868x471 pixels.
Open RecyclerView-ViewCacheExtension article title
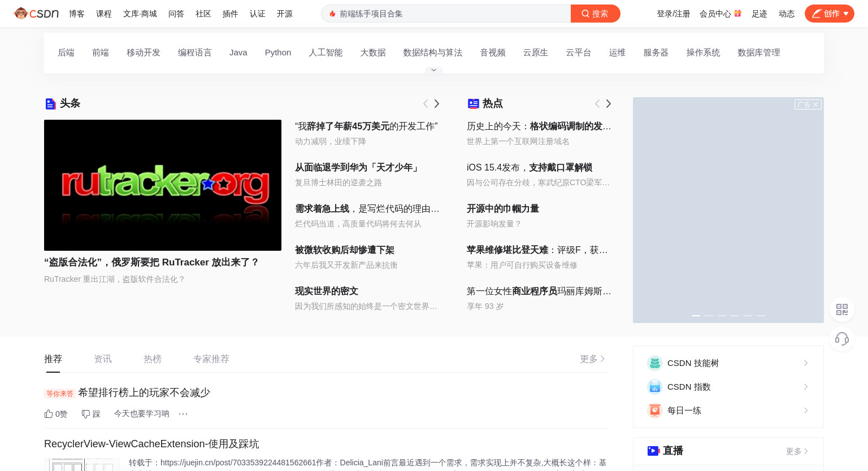[151, 444]
